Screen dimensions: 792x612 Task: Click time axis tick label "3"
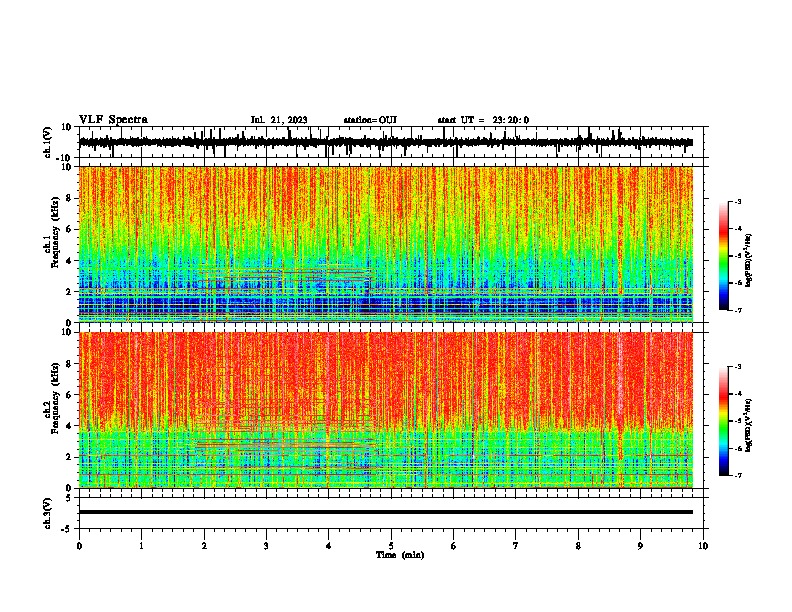coord(266,546)
